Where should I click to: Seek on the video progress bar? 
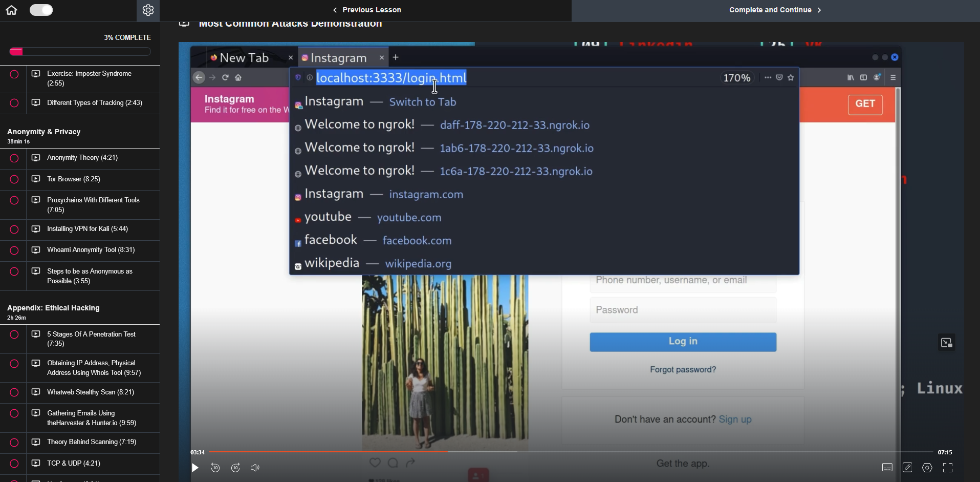tap(571, 452)
